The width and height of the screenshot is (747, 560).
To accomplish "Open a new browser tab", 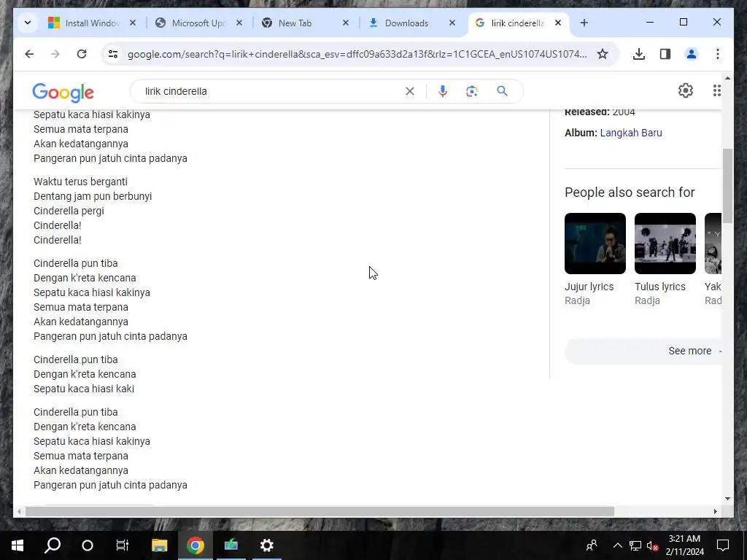I will [x=584, y=23].
